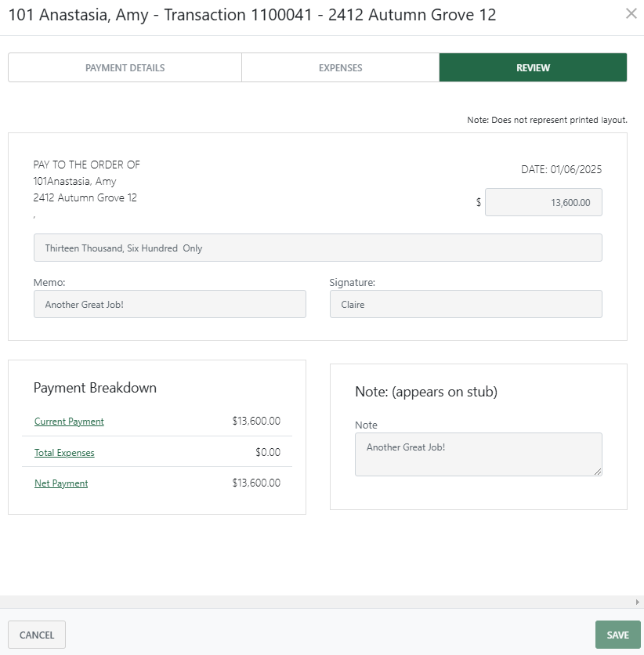Click the Current Payment link
The image size is (644, 655).
68,422
